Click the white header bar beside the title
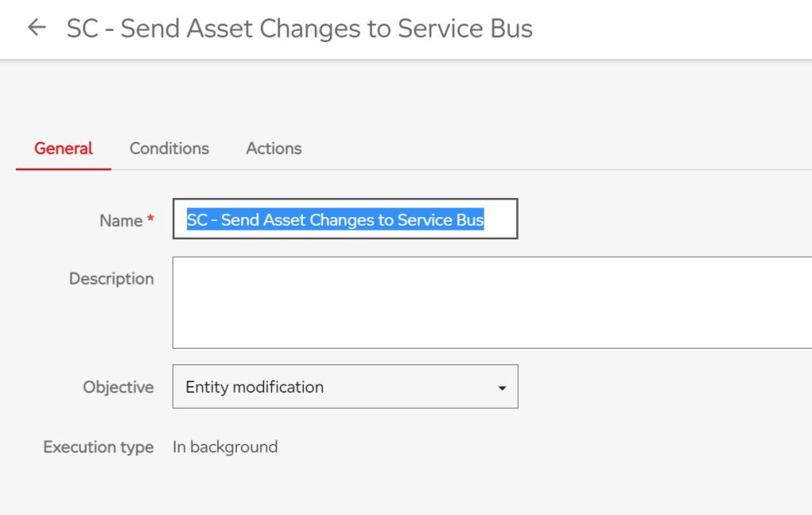This screenshot has height=515, width=812. click(x=674, y=29)
